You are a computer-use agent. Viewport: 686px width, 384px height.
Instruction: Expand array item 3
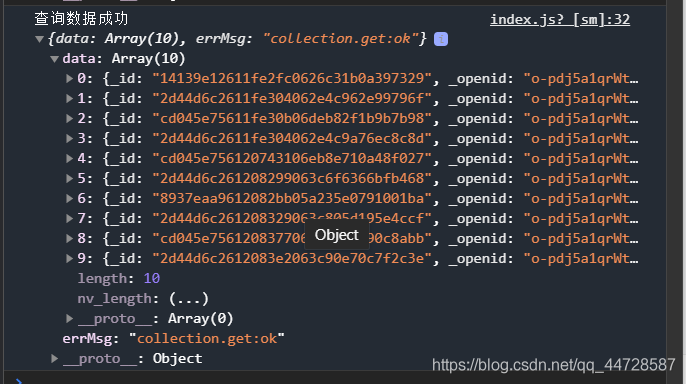coord(69,139)
